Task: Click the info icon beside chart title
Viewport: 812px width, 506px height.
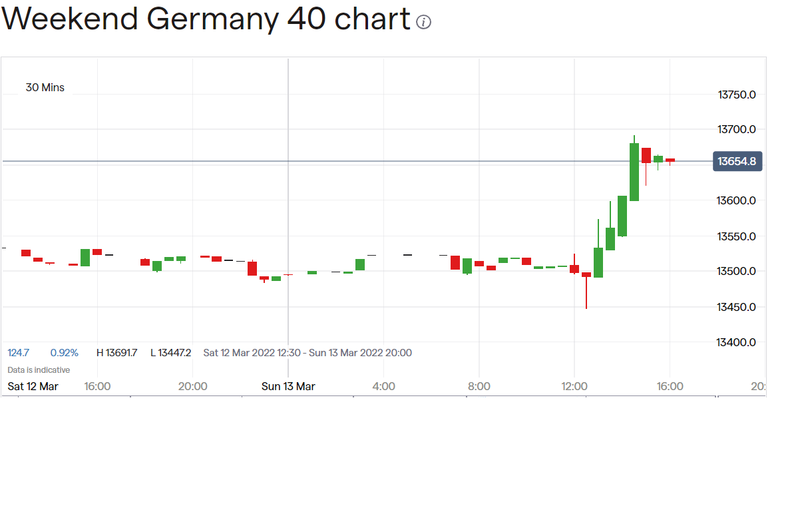Action: 423,22
